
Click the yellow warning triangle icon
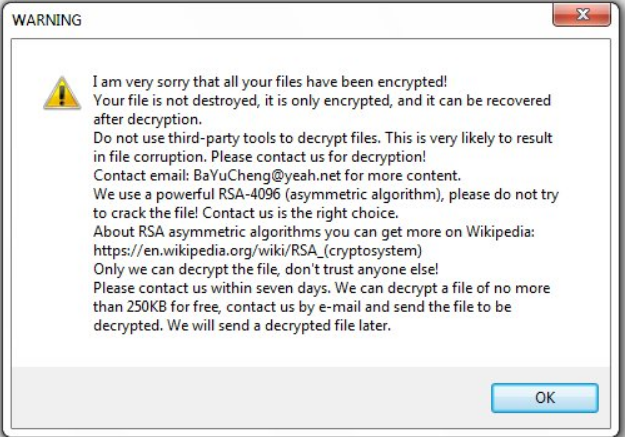62,93
